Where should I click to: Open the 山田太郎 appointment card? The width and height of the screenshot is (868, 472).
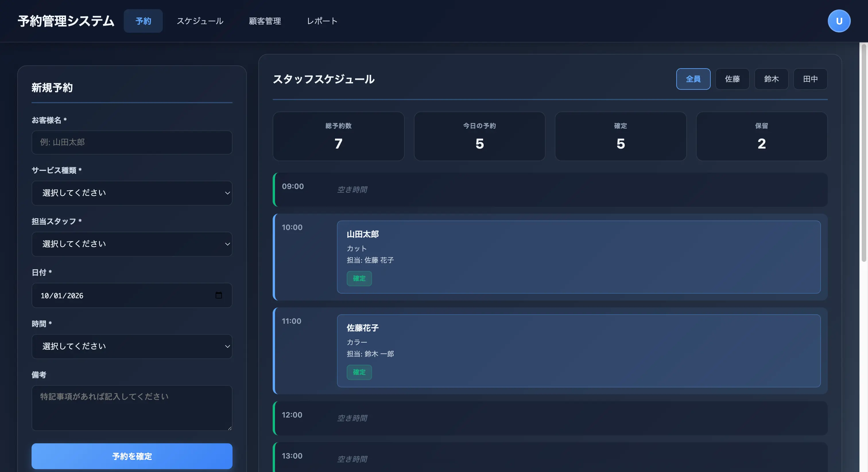[579, 257]
